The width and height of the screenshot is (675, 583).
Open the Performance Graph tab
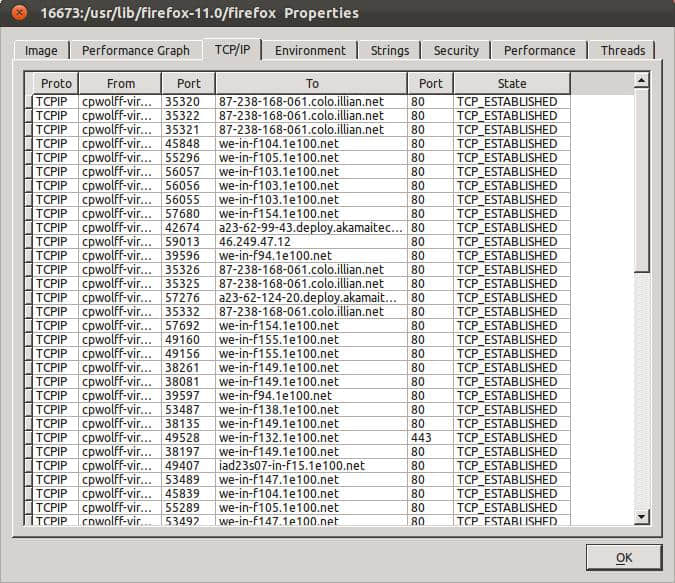point(136,50)
